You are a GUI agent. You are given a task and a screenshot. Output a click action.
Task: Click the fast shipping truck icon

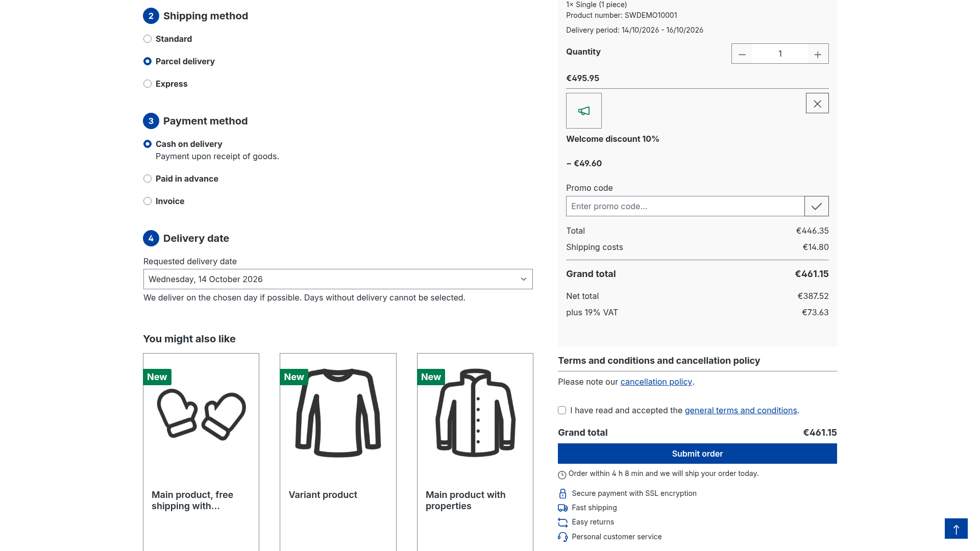click(562, 508)
